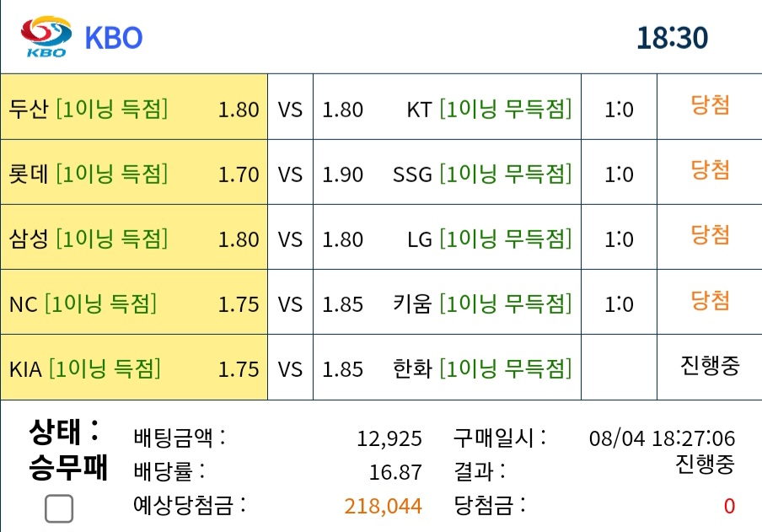Choose 삼성 1이닝 득점 pick
Image resolution: width=762 pixels, height=532 pixels.
tap(134, 237)
